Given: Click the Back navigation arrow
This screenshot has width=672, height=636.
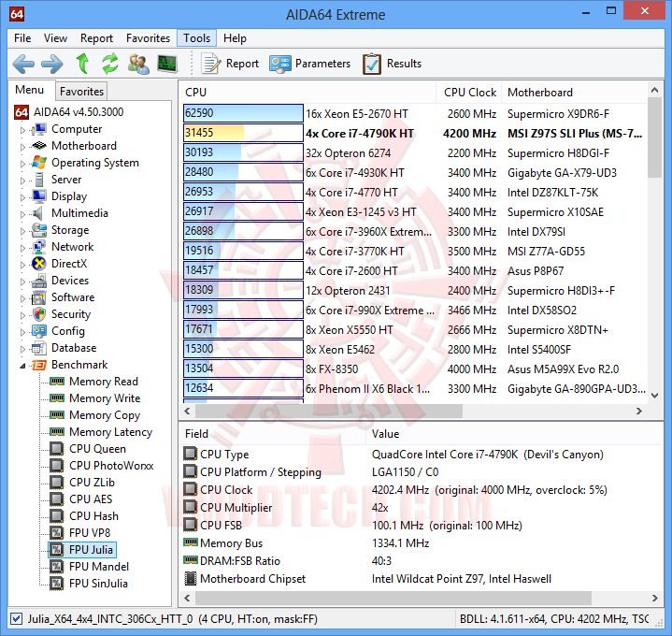Looking at the screenshot, I should pos(23,64).
